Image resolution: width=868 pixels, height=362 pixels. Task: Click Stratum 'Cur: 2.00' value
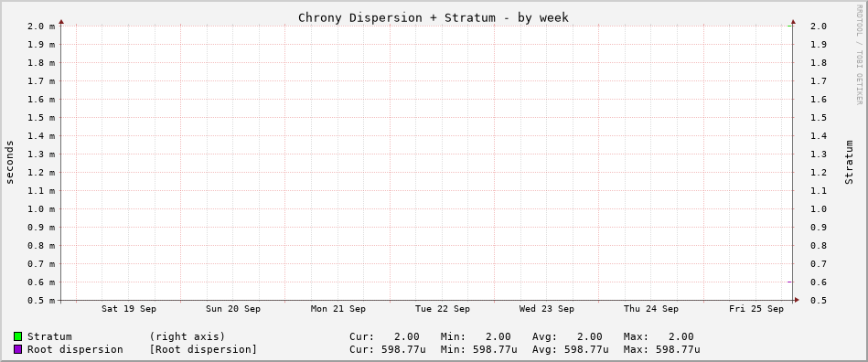tap(384, 336)
